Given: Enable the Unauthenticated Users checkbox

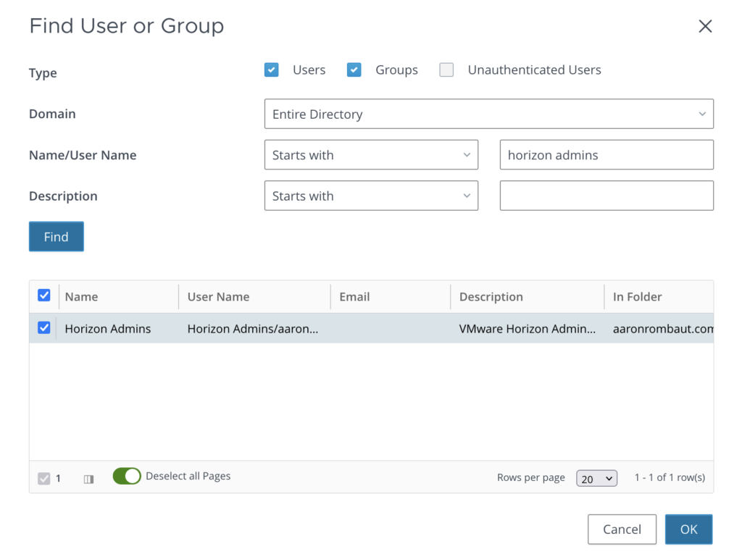Looking at the screenshot, I should (x=447, y=70).
